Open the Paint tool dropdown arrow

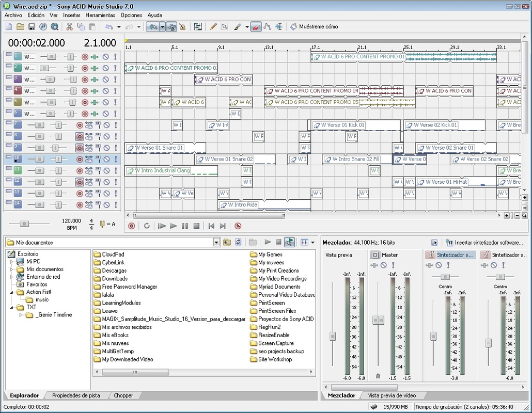[x=247, y=27]
